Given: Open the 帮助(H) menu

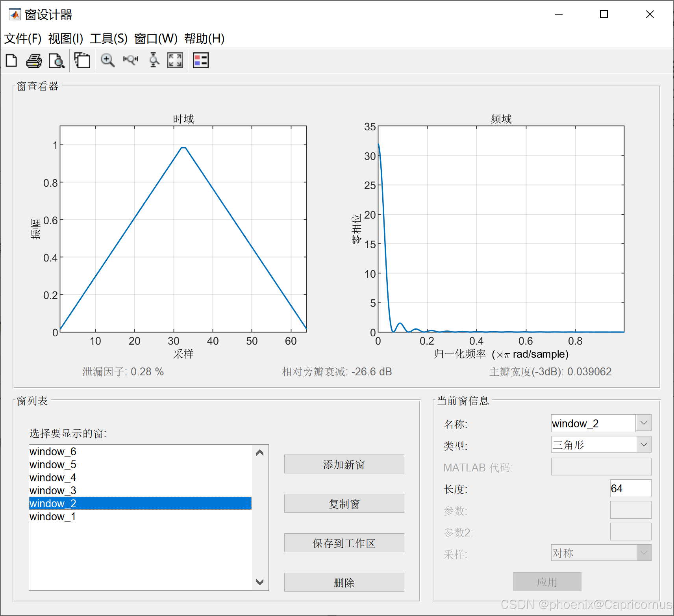Looking at the screenshot, I should click(204, 39).
